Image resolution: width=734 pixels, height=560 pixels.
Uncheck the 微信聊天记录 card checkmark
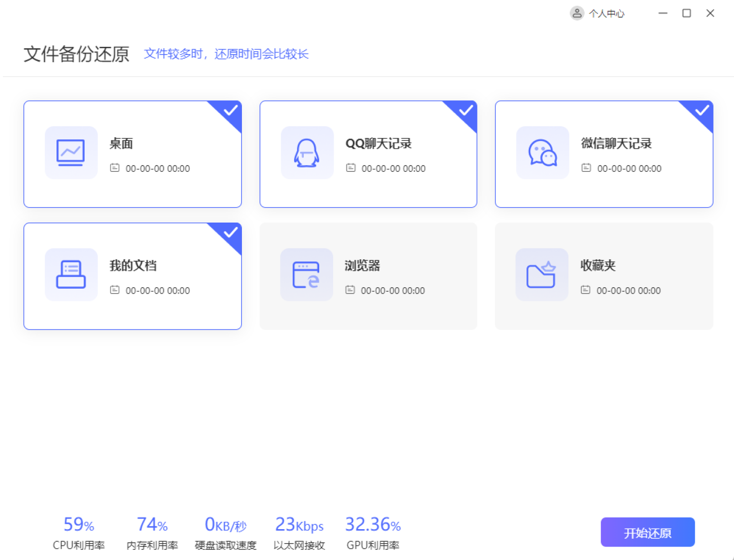coord(702,111)
